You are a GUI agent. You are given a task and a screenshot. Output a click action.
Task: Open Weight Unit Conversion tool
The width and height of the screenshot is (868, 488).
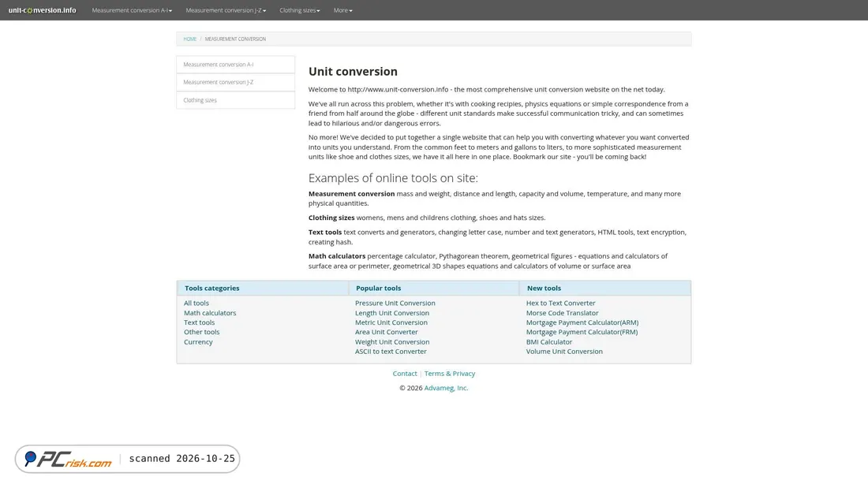(392, 342)
